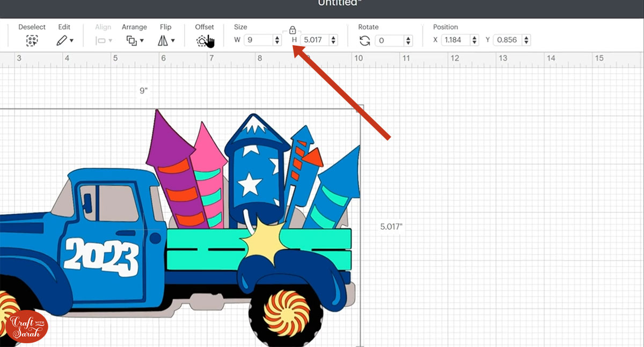Click the Flip mirror icon
The height and width of the screenshot is (347, 644).
163,40
